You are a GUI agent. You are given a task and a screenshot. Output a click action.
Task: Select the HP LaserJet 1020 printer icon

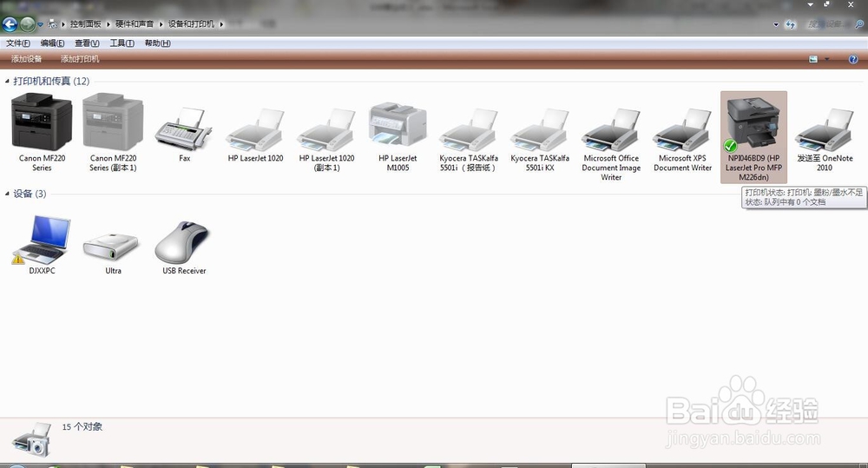pos(255,129)
